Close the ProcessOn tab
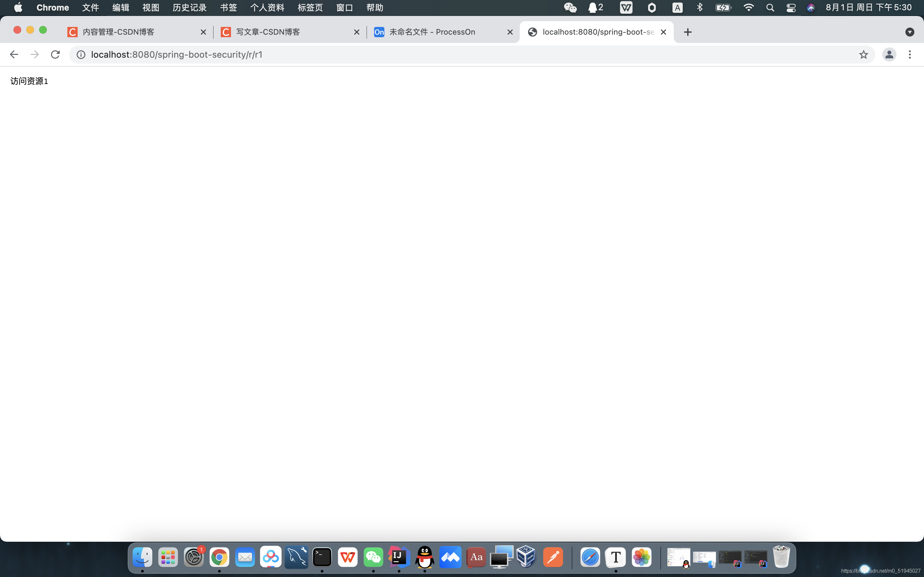924x577 pixels. coord(510,32)
